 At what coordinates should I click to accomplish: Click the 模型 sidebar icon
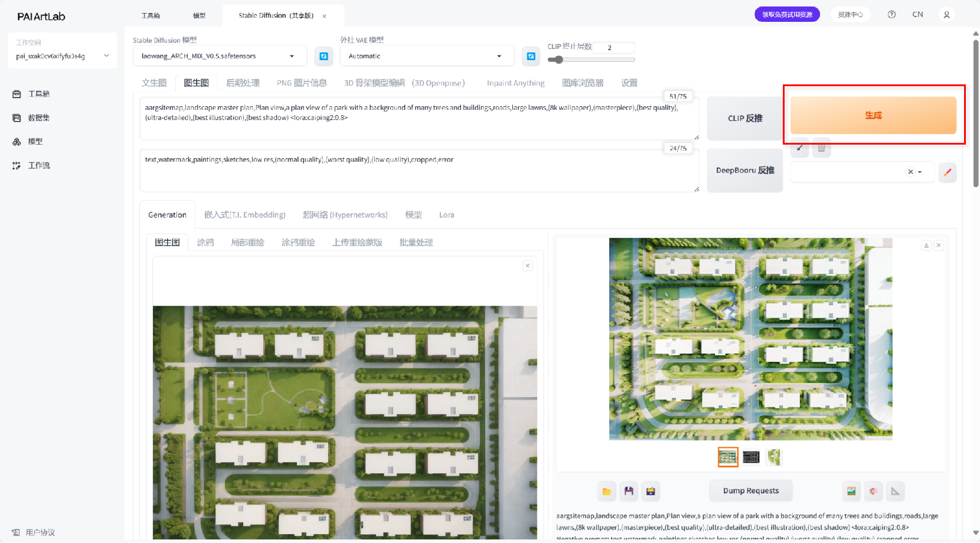(x=17, y=142)
